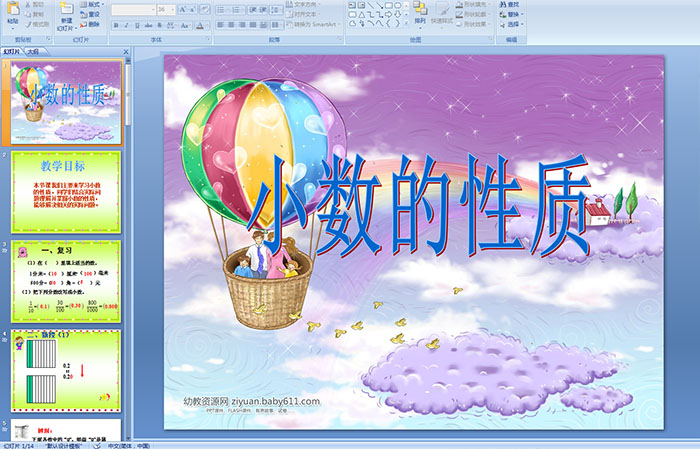This screenshot has height=449, width=700.
Task: Switch to the Slides (幻灯片) pane tab
Action: [x=12, y=52]
